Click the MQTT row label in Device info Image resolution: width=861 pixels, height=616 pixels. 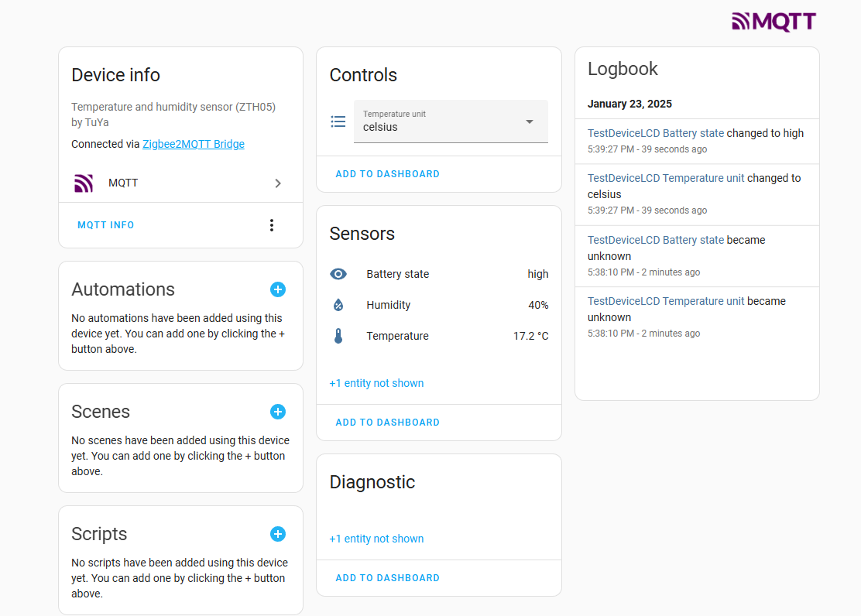[x=123, y=183]
